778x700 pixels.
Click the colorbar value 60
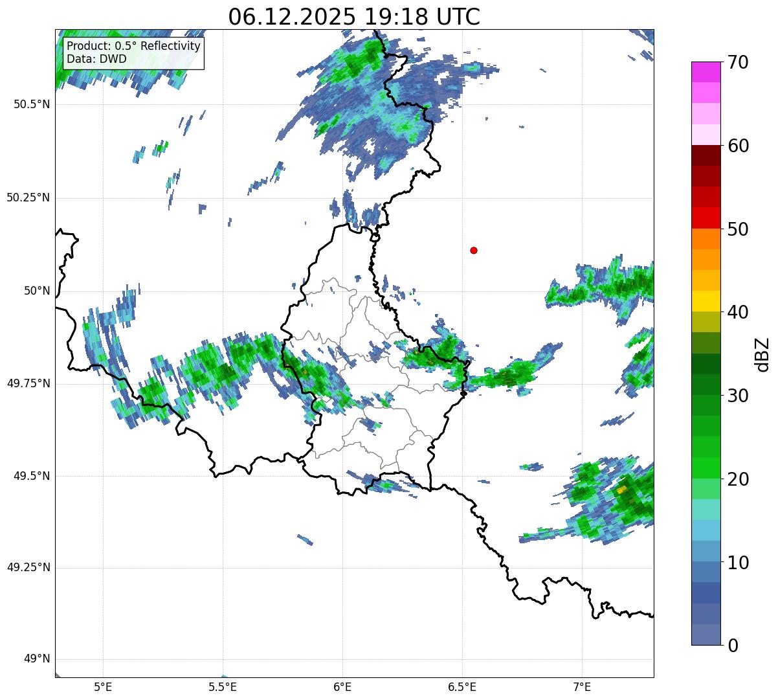coord(738,146)
